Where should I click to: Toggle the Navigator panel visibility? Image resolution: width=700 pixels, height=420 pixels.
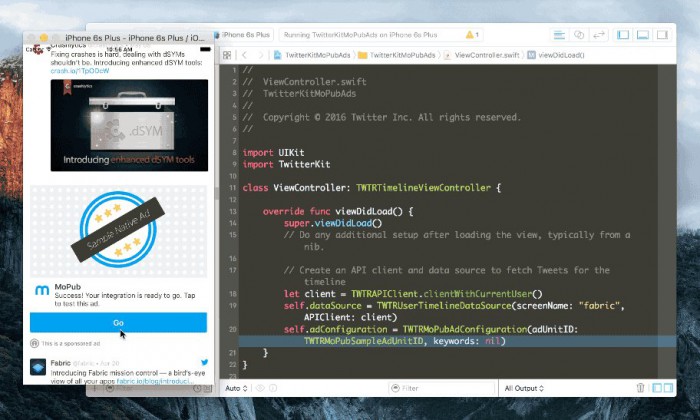pyautogui.click(x=621, y=35)
